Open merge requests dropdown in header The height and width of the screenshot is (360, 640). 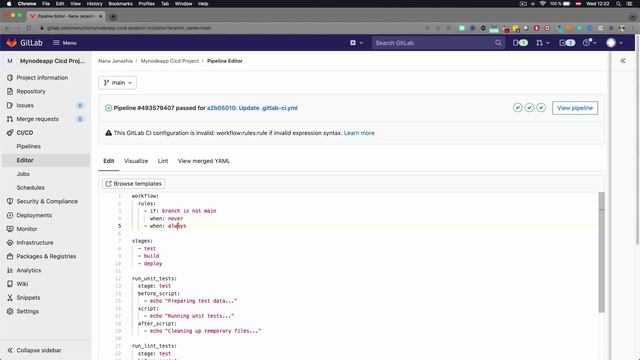click(543, 43)
